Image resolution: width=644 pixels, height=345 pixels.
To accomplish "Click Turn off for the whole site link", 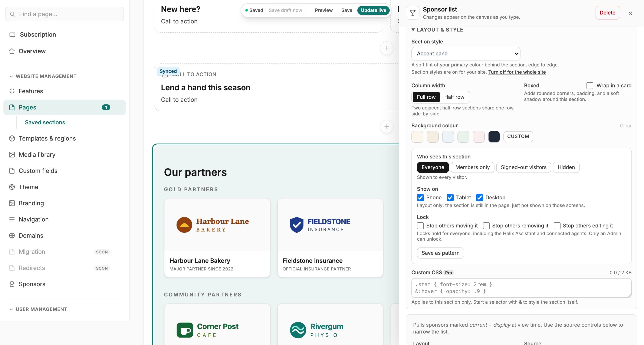I will 517,72.
